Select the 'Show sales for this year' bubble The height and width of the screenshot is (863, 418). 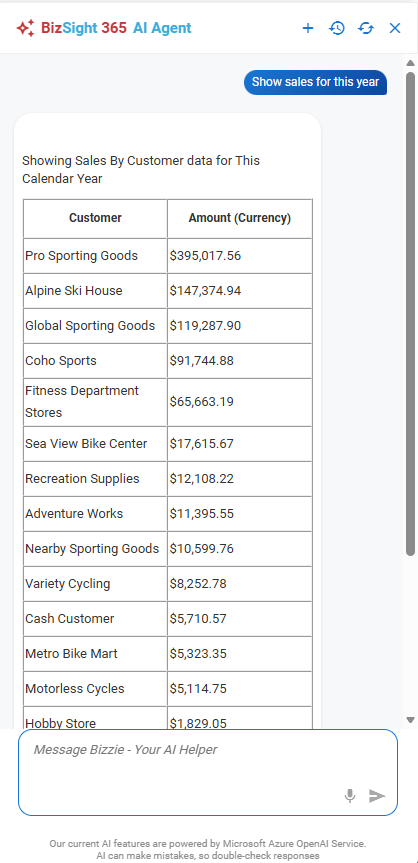coord(315,83)
